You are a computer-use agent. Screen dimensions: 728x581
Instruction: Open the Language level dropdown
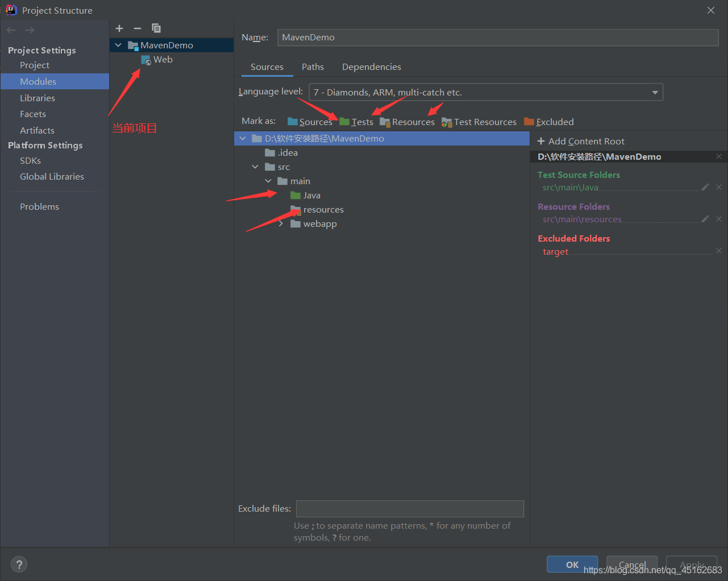click(486, 92)
